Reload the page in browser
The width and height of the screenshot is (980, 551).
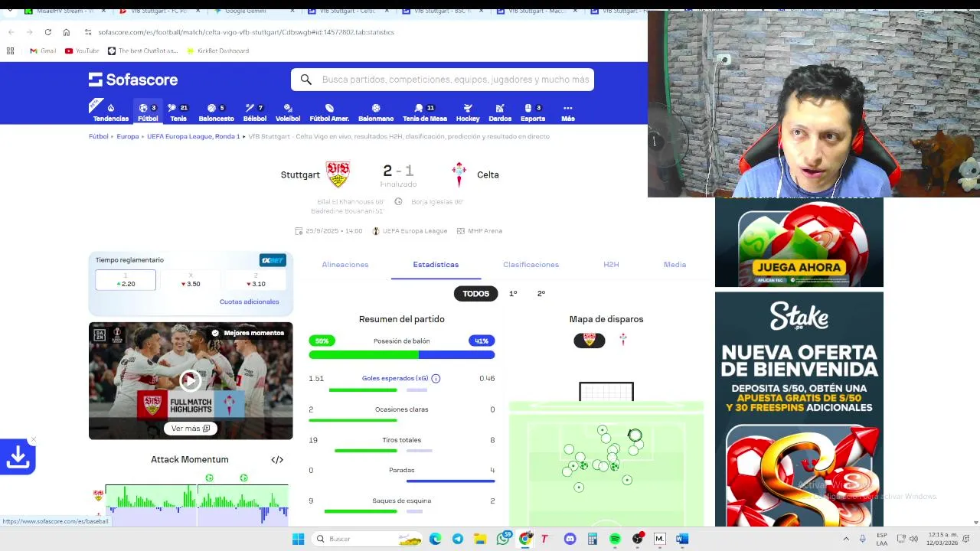click(x=47, y=32)
